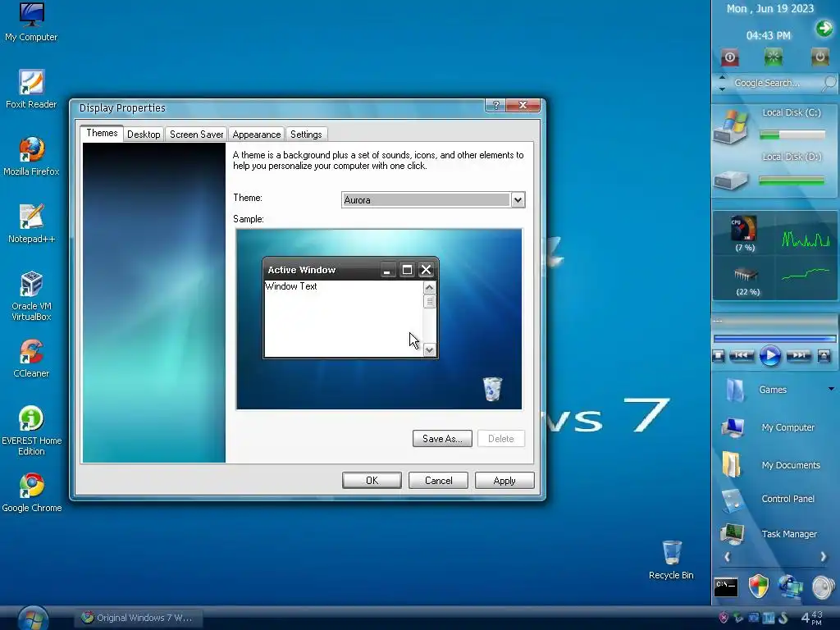Click the theme sample preview image
Image resolution: width=840 pixels, height=630 pixels.
point(379,319)
